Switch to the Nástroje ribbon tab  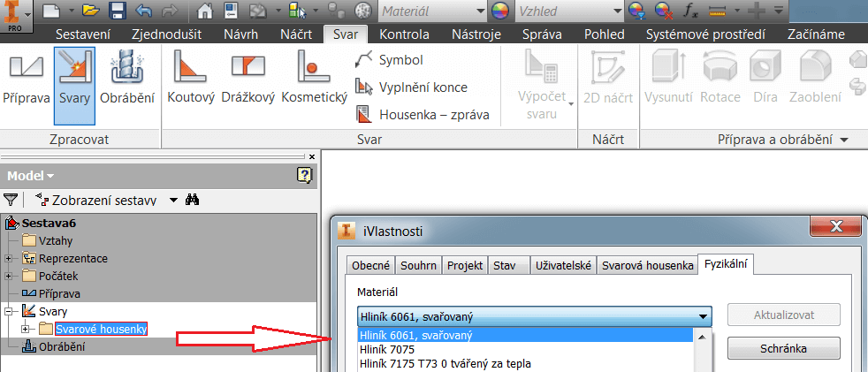476,34
